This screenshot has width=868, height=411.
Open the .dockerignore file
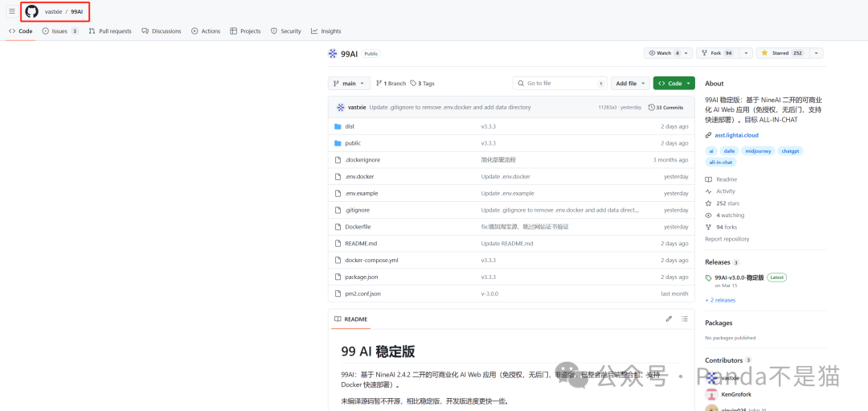[x=362, y=159]
